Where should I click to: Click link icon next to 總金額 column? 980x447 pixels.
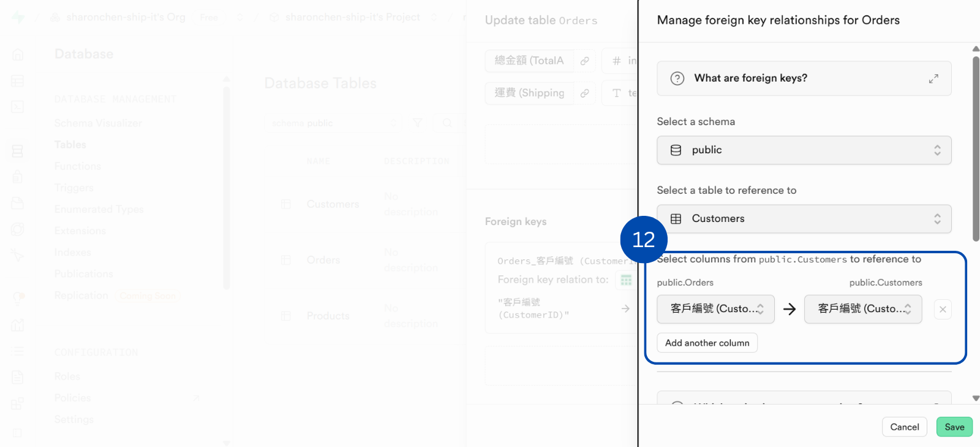(x=585, y=61)
